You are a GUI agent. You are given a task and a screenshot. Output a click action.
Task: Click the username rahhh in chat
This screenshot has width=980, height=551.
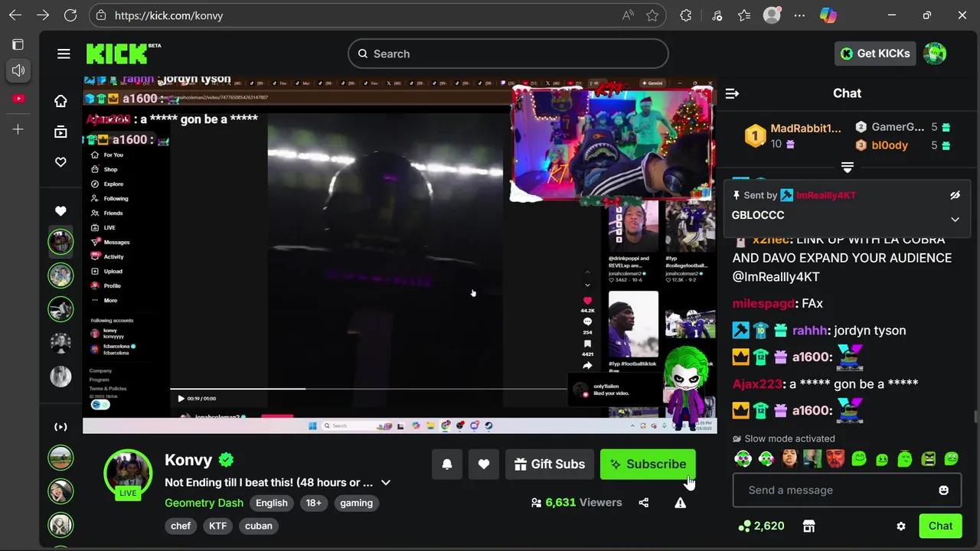pyautogui.click(x=809, y=331)
